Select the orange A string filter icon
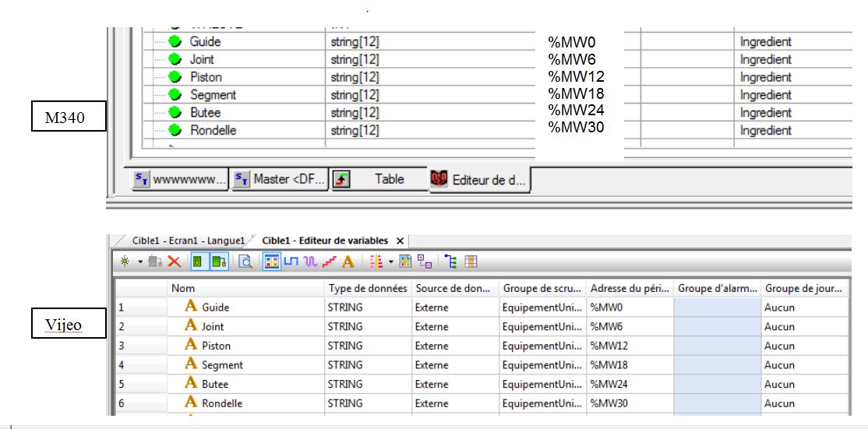 click(348, 262)
